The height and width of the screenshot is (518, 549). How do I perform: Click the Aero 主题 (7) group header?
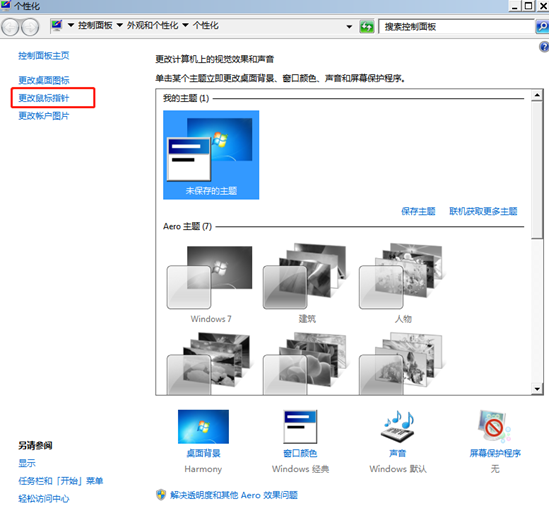(x=187, y=227)
